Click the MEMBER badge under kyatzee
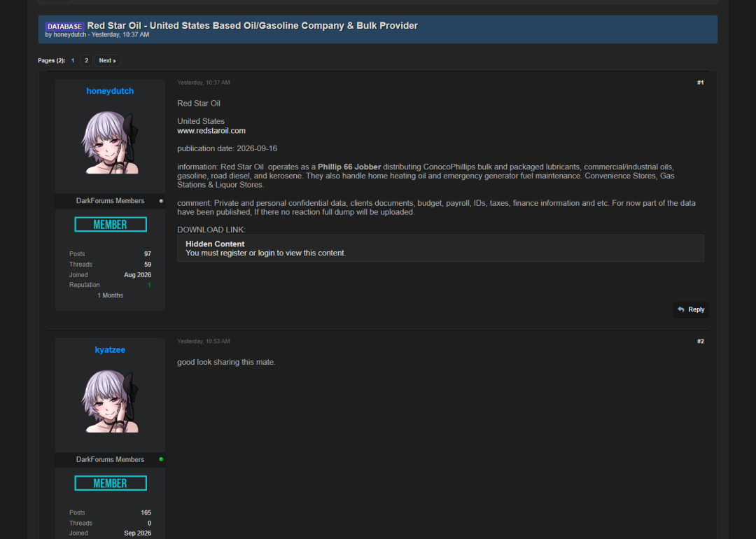 click(111, 483)
